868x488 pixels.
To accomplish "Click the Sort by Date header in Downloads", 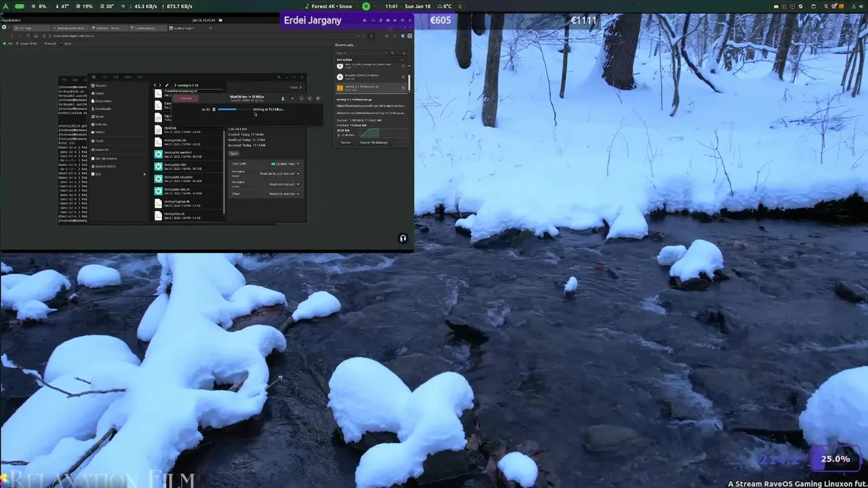I will point(344,60).
